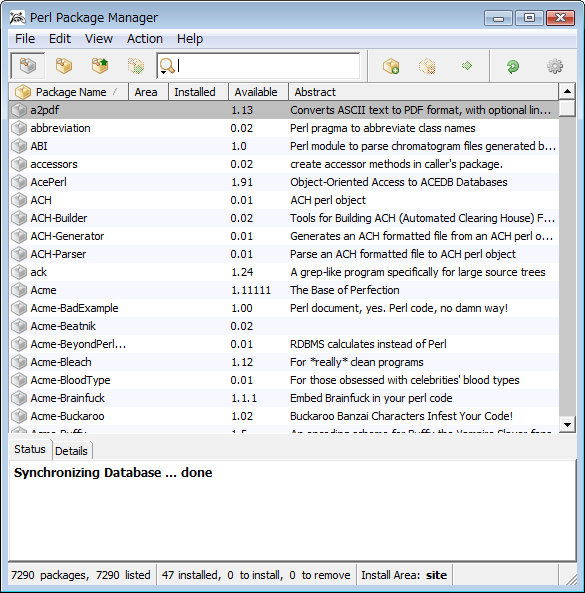Click "7290 packages, 7290 listed" in status bar
This screenshot has width=585, height=593.
coord(81,575)
